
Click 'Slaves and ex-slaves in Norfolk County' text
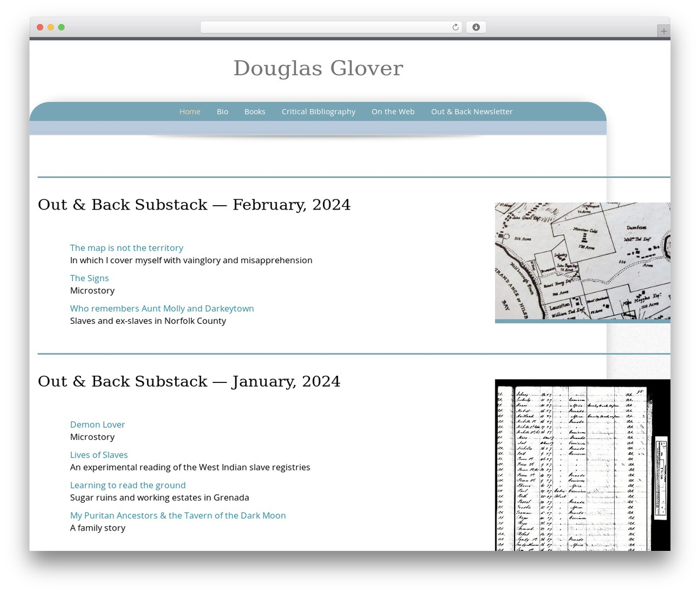(148, 321)
